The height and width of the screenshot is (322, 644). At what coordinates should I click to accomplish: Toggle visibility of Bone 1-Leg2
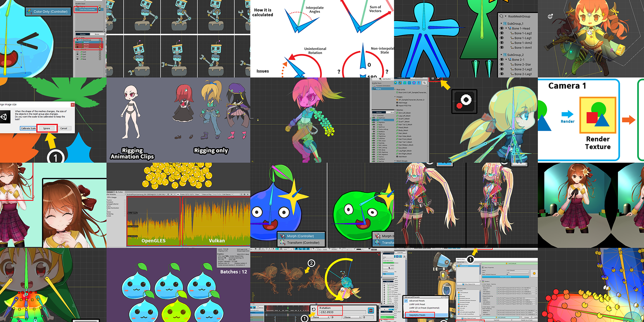[502, 33]
